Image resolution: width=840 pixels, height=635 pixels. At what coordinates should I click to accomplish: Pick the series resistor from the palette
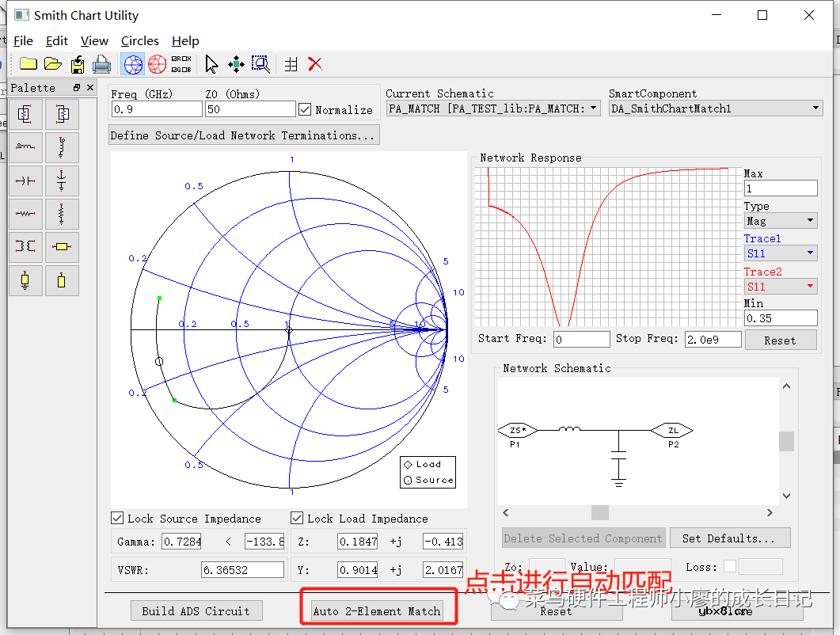click(25, 214)
